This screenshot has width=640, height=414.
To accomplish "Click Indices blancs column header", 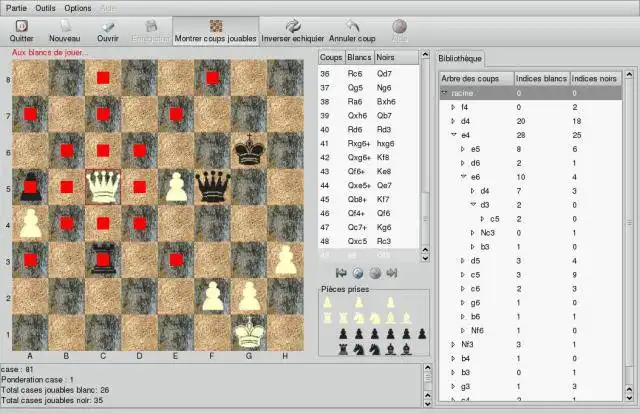I will coord(541,78).
